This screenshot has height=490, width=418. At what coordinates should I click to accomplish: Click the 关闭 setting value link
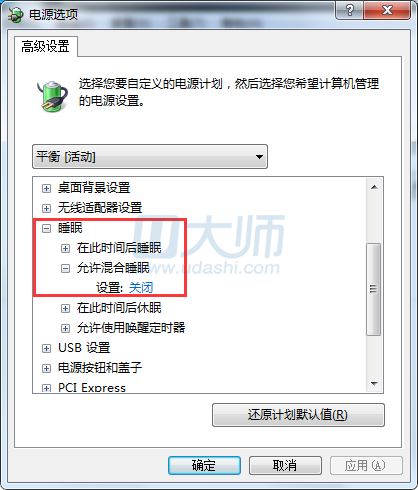(141, 287)
